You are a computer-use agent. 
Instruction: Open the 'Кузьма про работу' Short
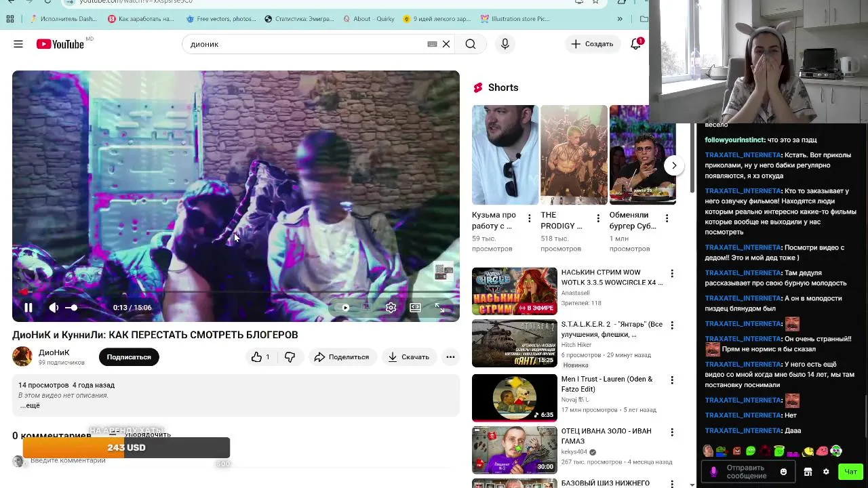click(505, 155)
